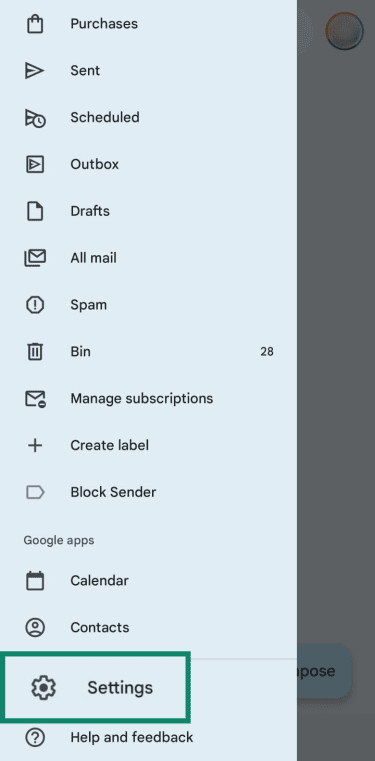Go to Sent mail
Screen dimensions: 375x761
(148, 71)
